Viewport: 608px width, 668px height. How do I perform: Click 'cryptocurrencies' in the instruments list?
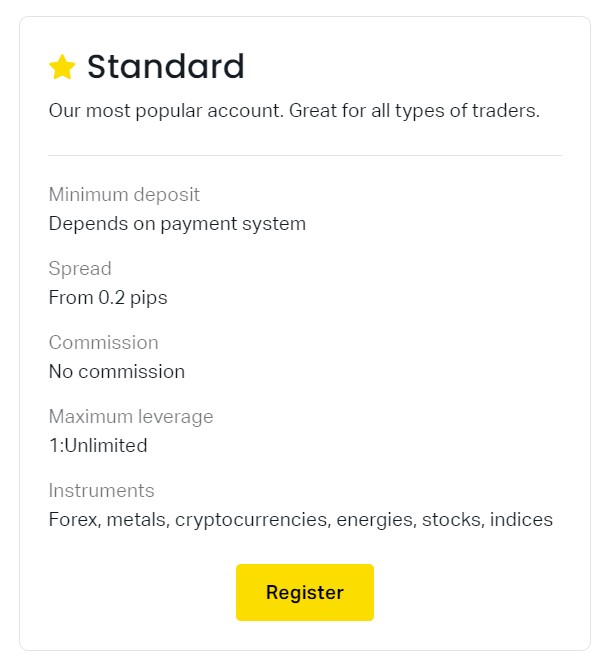pos(251,520)
